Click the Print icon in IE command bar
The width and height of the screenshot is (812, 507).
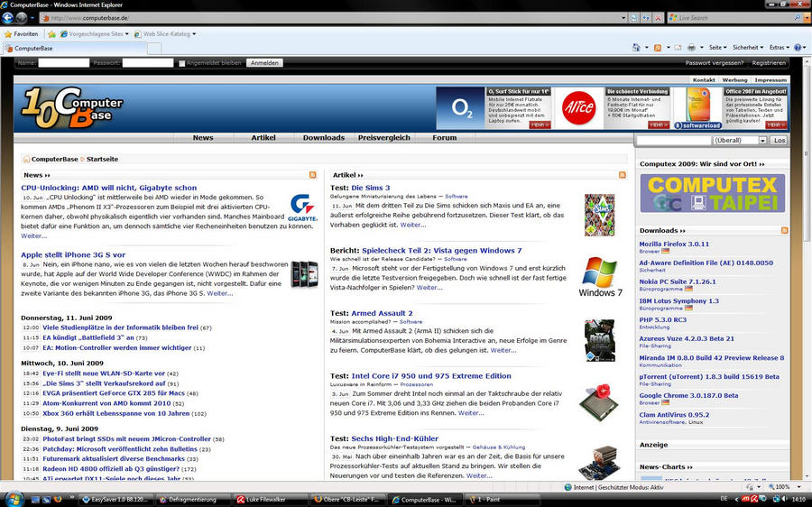click(691, 48)
